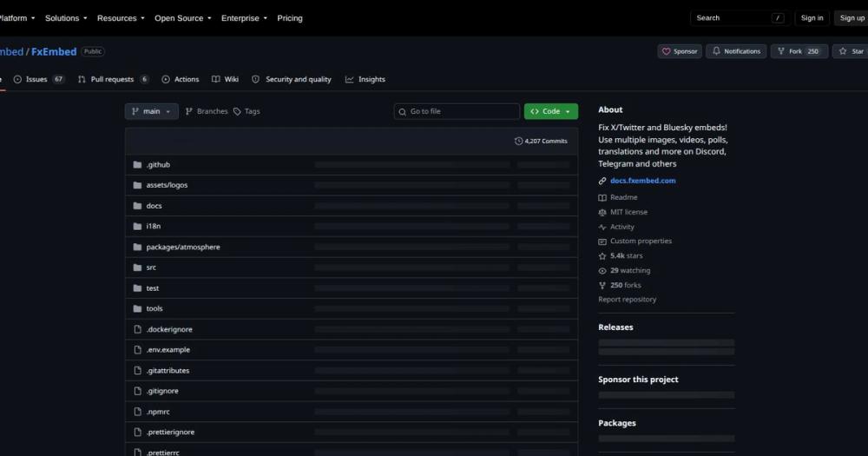868x456 pixels.
Task: Expand the green Code dropdown
Action: (x=551, y=111)
